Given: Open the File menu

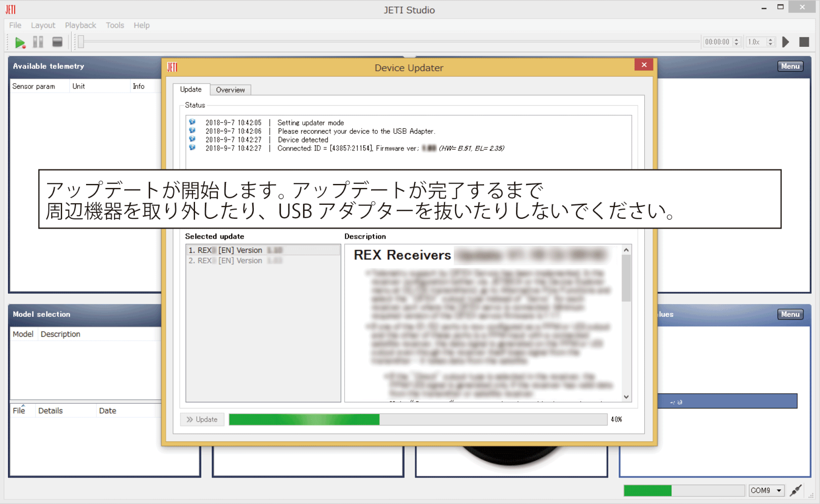Looking at the screenshot, I should click(15, 25).
